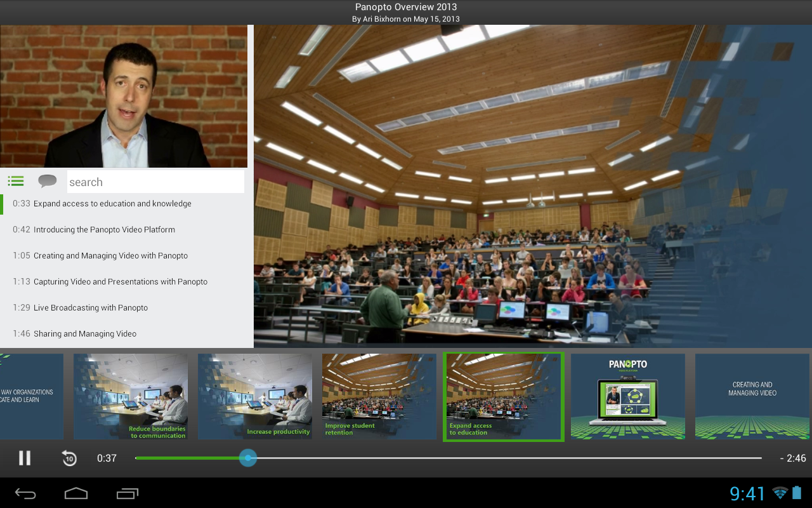Open the table of contents list icon
The width and height of the screenshot is (812, 508).
(x=16, y=182)
